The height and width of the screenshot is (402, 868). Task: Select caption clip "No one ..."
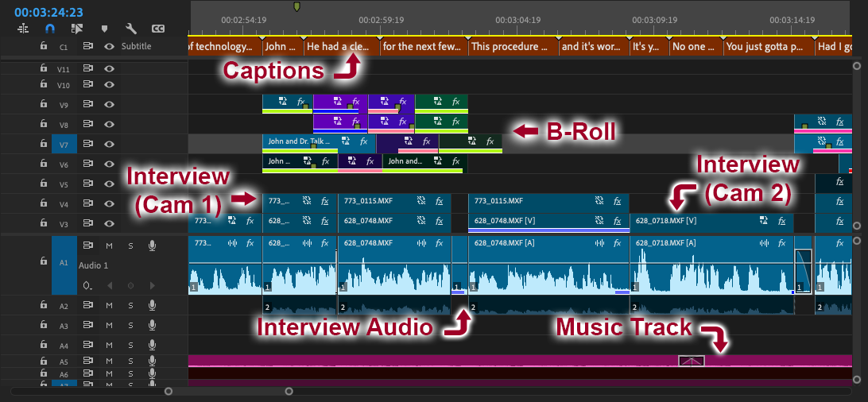pos(696,47)
